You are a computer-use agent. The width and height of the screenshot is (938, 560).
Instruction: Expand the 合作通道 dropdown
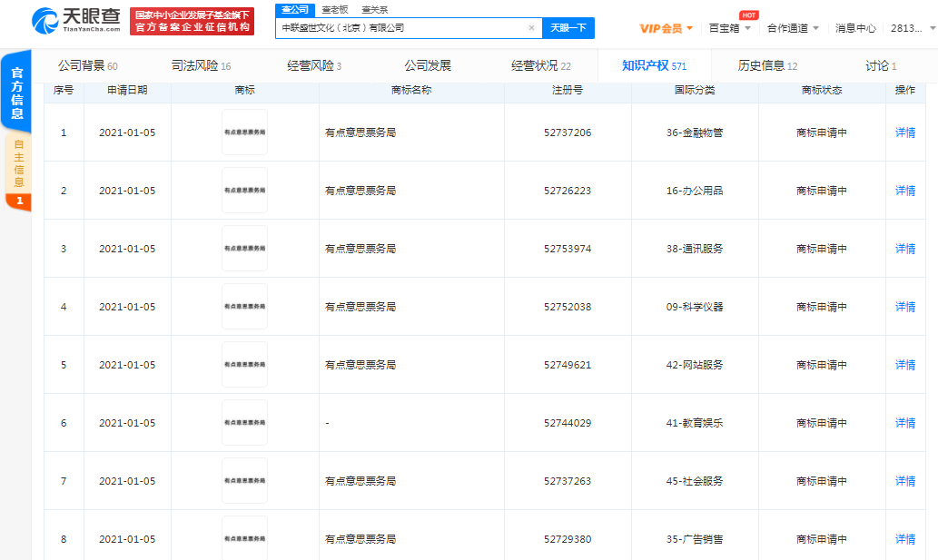[x=786, y=28]
